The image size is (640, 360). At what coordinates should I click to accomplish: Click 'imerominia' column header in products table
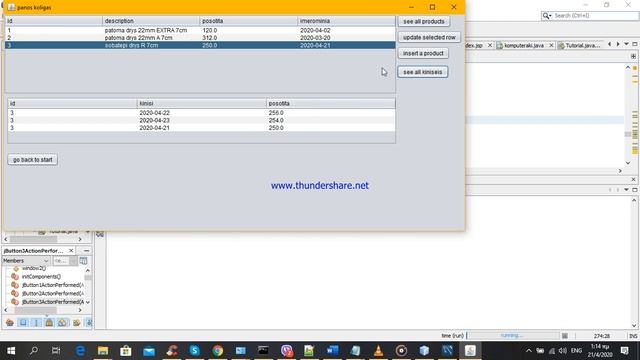346,21
